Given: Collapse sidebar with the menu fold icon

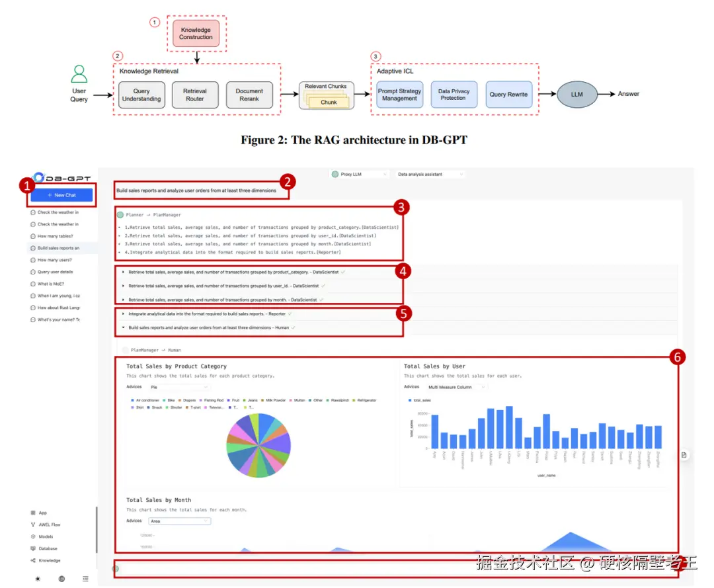Looking at the screenshot, I should click(85, 579).
